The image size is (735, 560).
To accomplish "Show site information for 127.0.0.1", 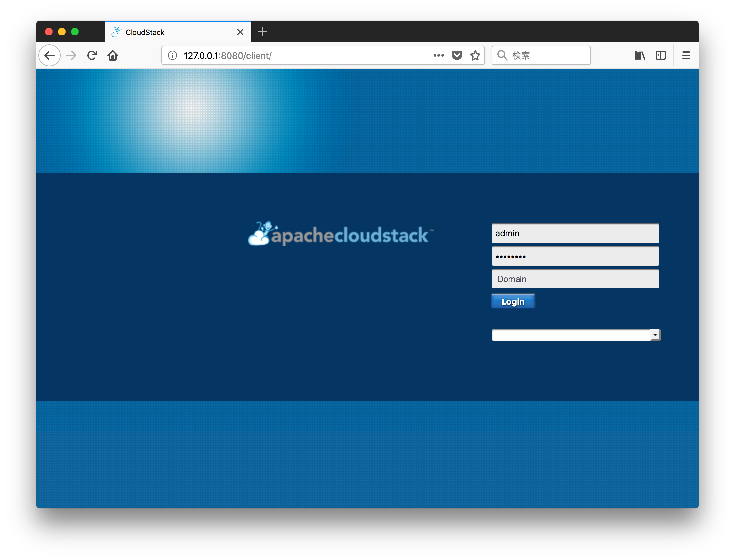I will 172,55.
